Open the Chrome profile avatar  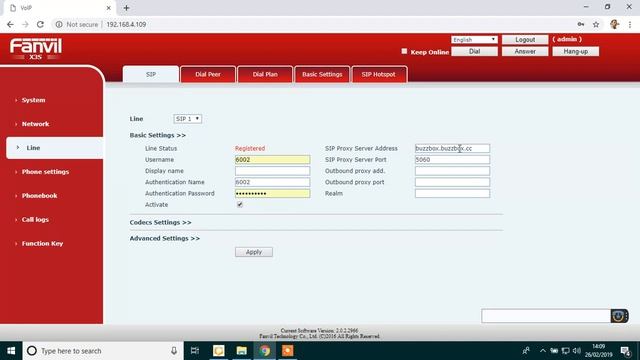pyautogui.click(x=614, y=24)
